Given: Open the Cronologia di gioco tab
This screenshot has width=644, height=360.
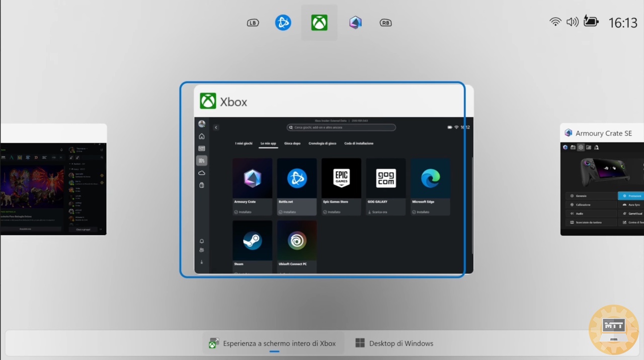Looking at the screenshot, I should click(323, 143).
